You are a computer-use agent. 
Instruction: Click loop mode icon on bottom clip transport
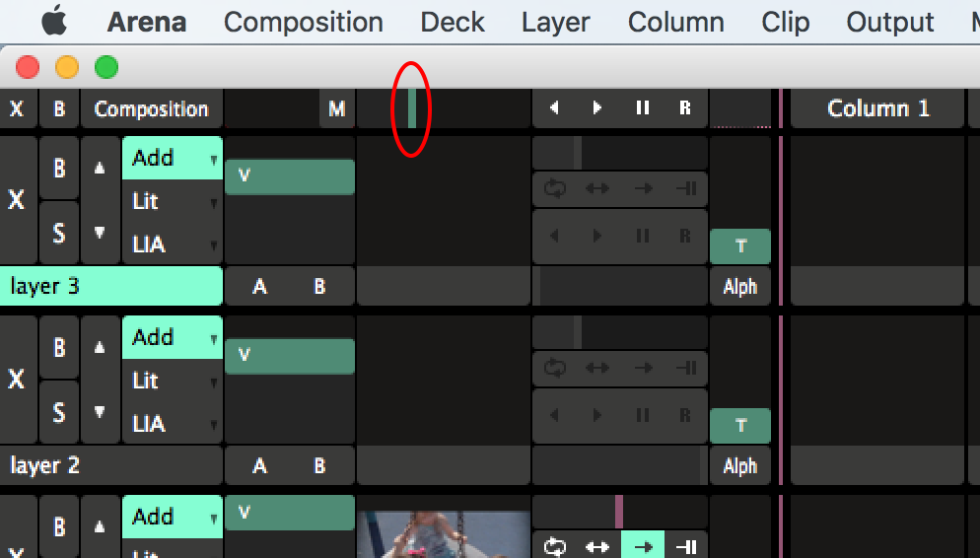tap(555, 546)
